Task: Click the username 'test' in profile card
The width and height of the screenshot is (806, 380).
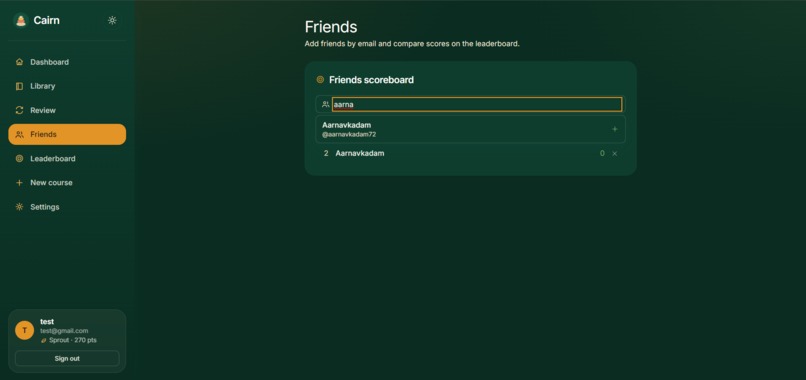Action: (x=47, y=321)
